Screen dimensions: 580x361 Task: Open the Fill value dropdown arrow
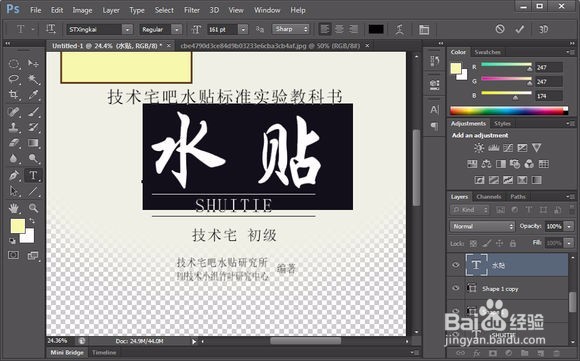pos(569,243)
